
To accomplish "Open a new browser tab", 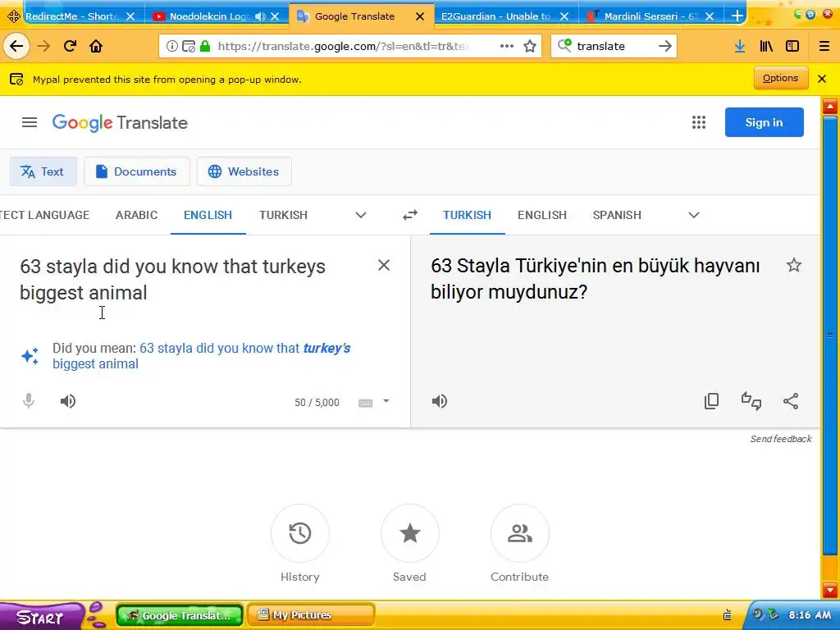I will tap(737, 16).
